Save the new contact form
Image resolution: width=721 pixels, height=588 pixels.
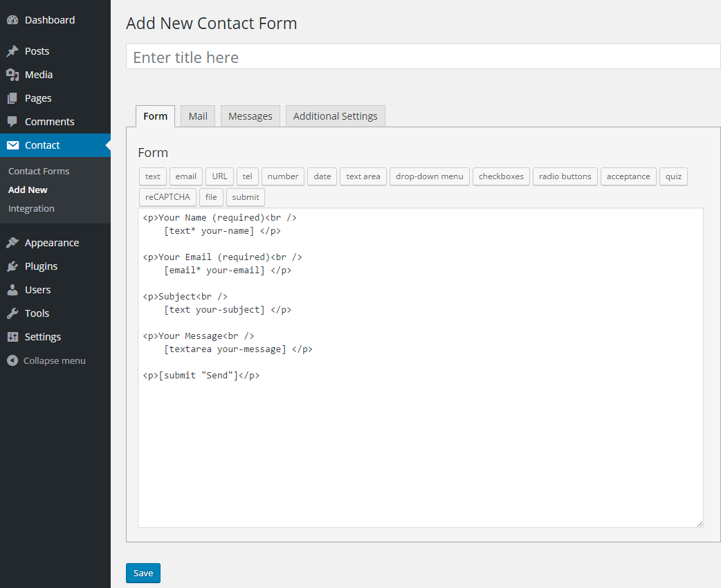(x=143, y=573)
